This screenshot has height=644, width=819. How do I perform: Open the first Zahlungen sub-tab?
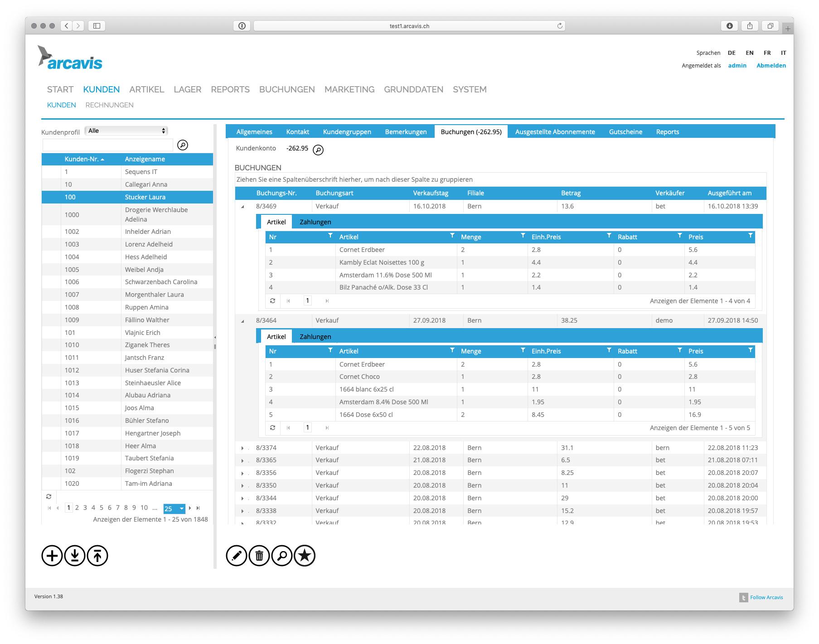(x=315, y=222)
